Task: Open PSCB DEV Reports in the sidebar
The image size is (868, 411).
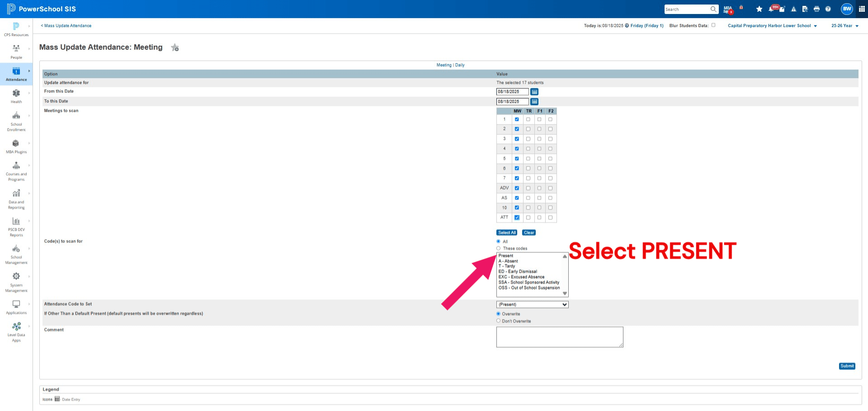Action: pyautogui.click(x=16, y=227)
